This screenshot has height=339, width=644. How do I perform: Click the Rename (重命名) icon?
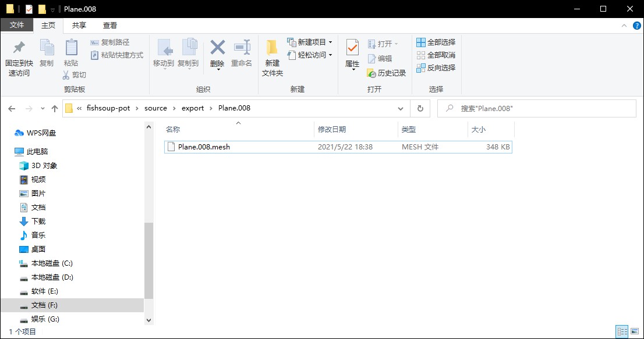coord(242,47)
